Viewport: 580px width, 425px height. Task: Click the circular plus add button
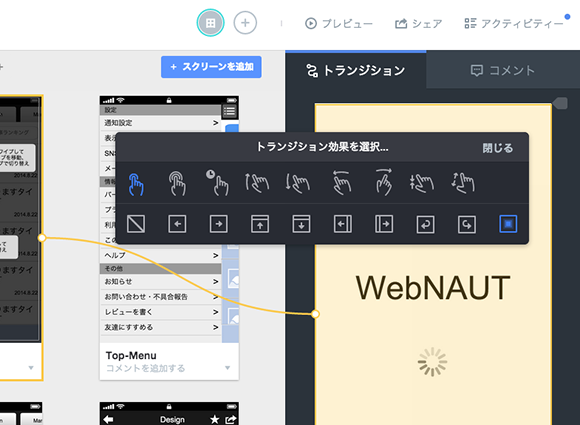tap(245, 23)
